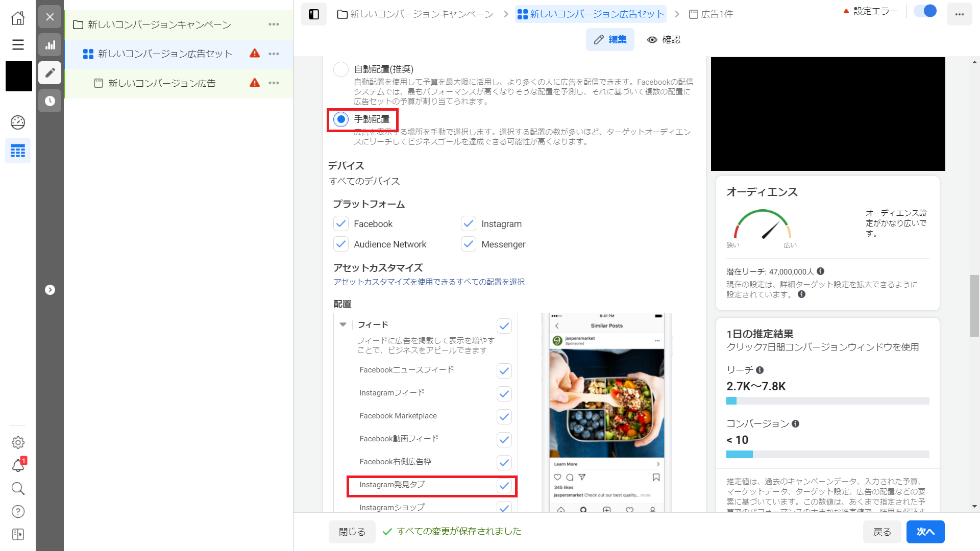Expand the collapsed side panel arrow
This screenshot has width=980, height=551.
pos(50,290)
